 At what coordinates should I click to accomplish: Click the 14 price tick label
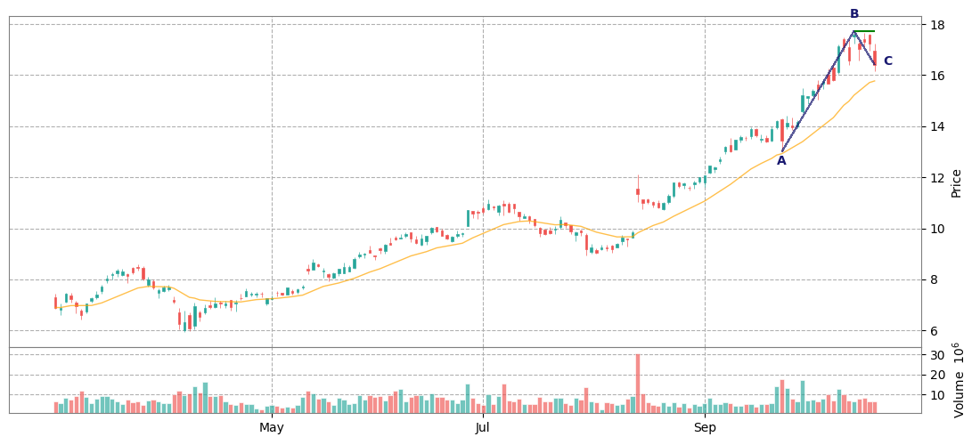tap(936, 126)
